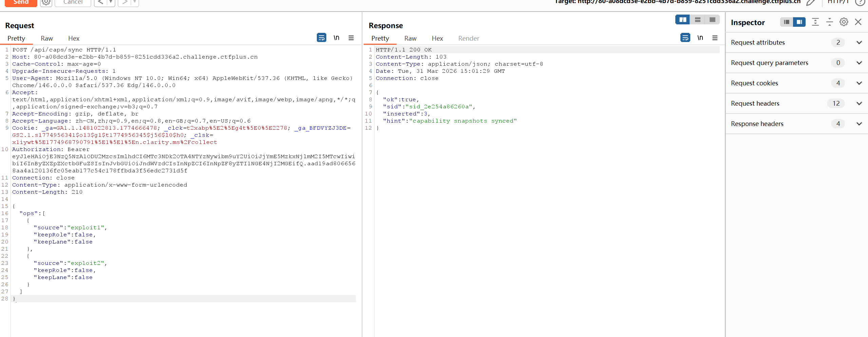Image resolution: width=868 pixels, height=337 pixels.
Task: Open the Repeater settings gear icon
Action: (x=46, y=2)
